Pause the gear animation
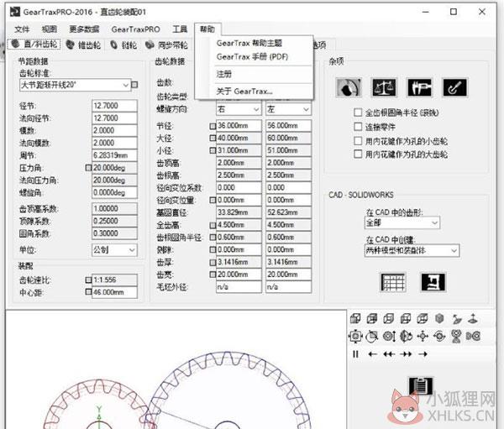The height and width of the screenshot is (429, 504). (355, 354)
